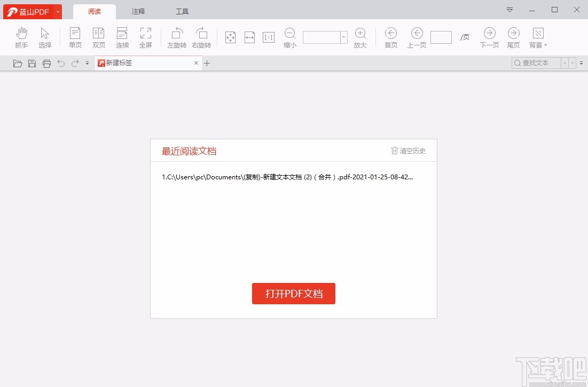This screenshot has height=387, width=588.
Task: Click the 打开PDF文档 button
Action: (294, 294)
